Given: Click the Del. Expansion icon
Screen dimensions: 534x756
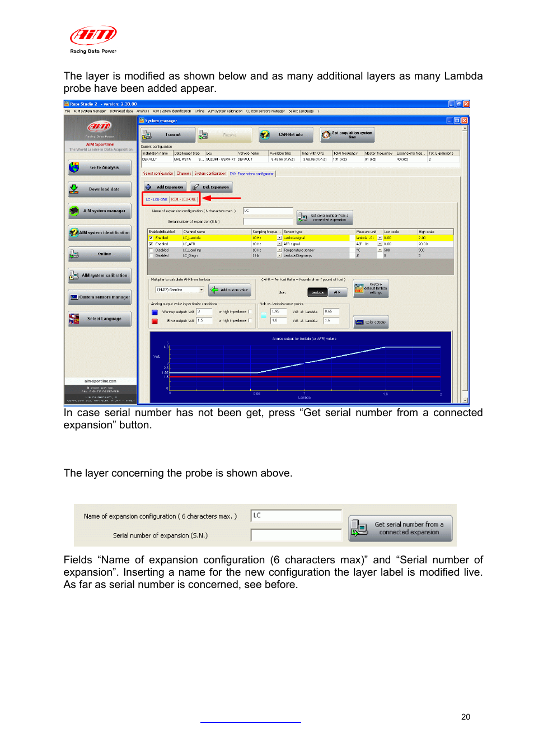Looking at the screenshot, I should (196, 187).
